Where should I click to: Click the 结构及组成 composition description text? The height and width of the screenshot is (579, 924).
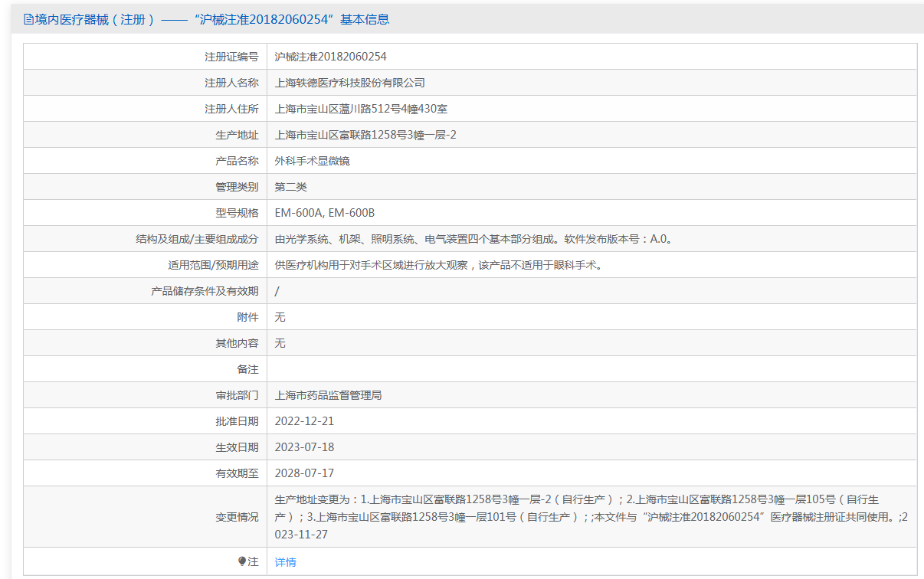(x=473, y=239)
